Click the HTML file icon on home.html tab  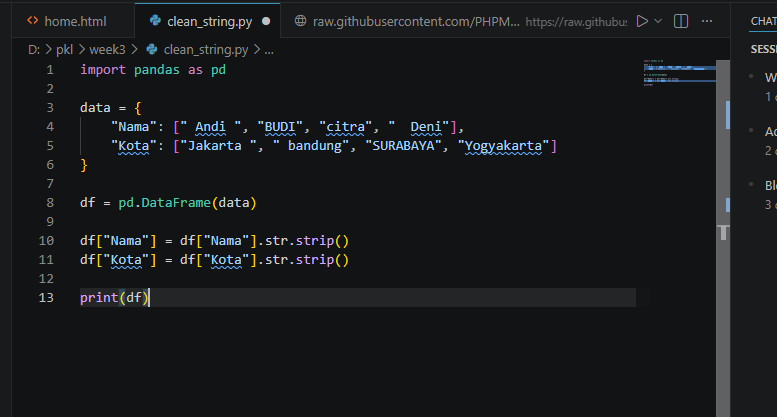(x=33, y=21)
